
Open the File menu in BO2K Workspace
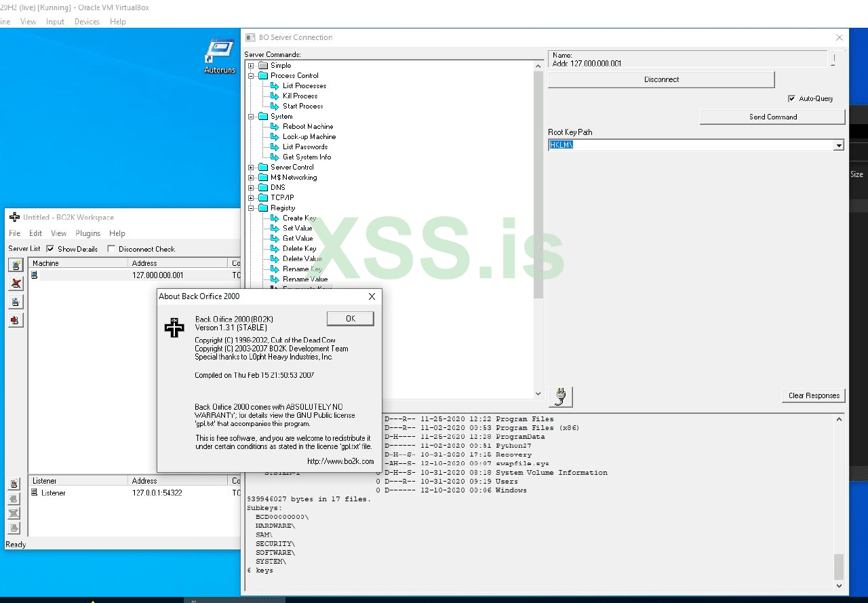14,233
